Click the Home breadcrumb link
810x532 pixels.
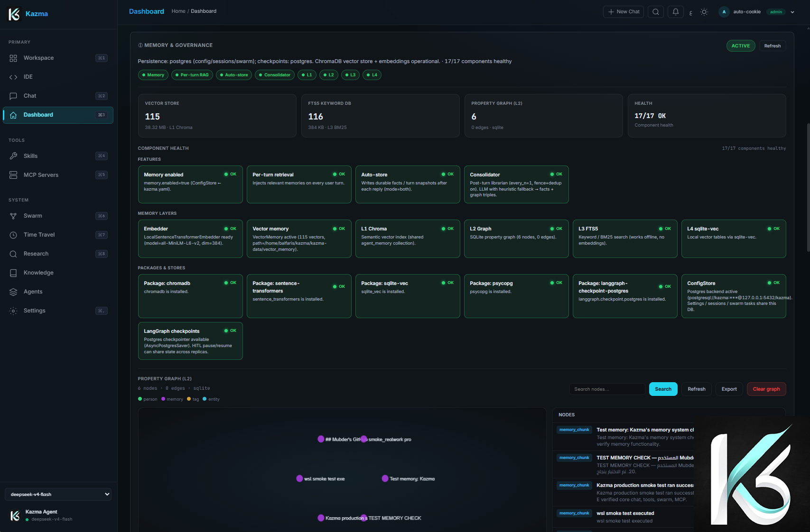(178, 11)
